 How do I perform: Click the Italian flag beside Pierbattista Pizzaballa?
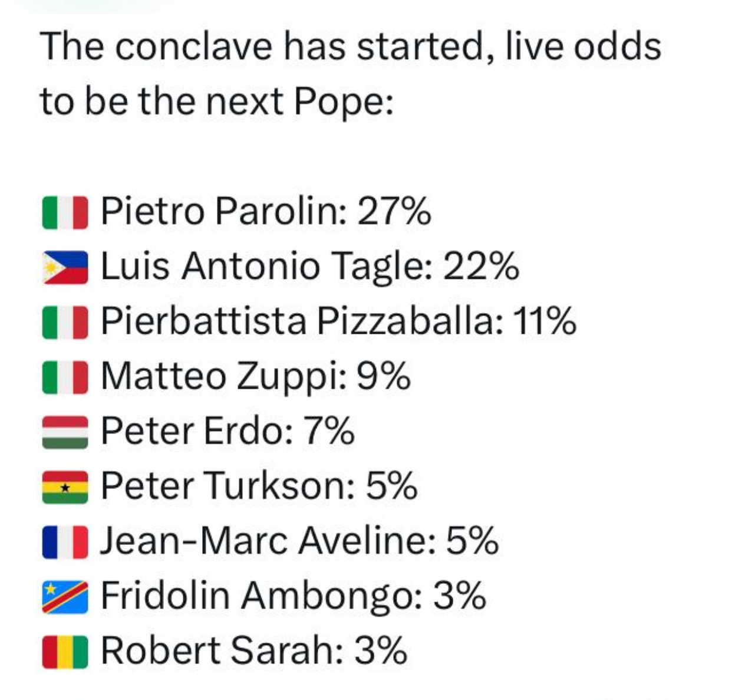tap(65, 323)
